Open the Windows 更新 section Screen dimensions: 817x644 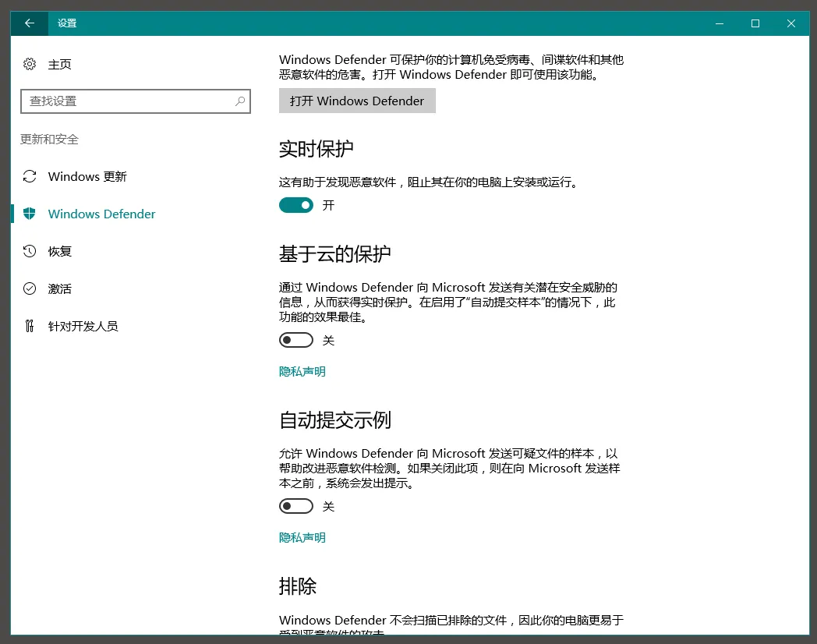tap(87, 177)
